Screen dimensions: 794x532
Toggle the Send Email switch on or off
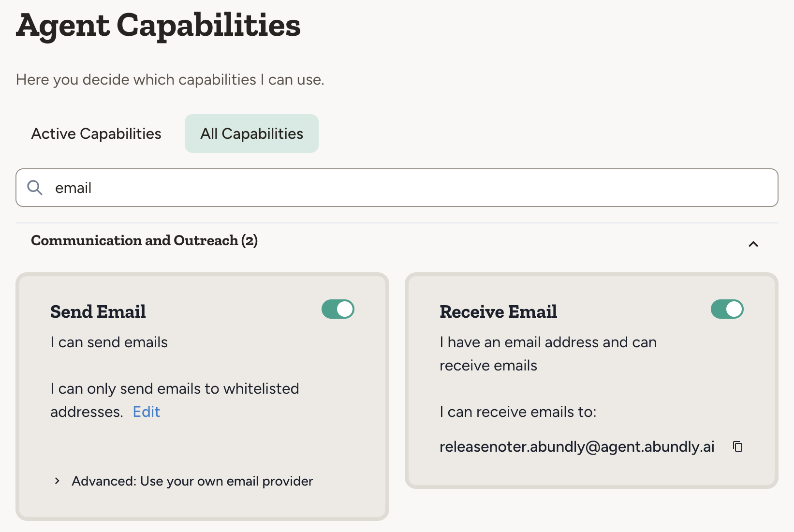(338, 309)
